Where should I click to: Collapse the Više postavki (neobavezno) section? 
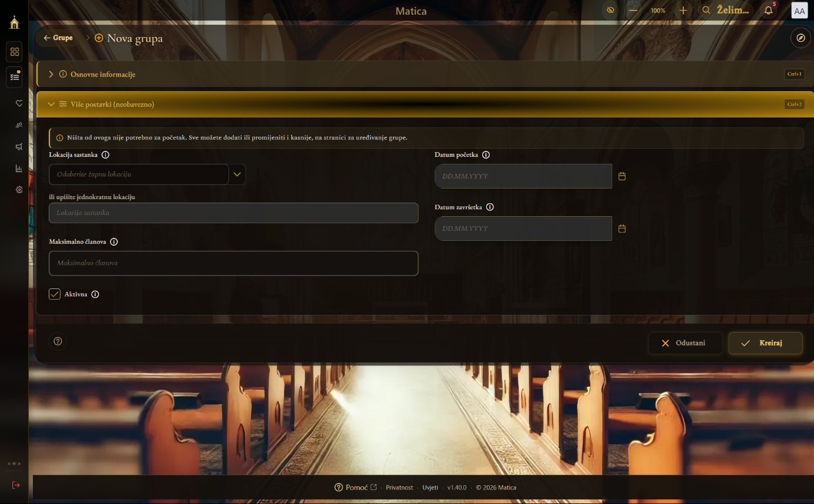pos(425,104)
